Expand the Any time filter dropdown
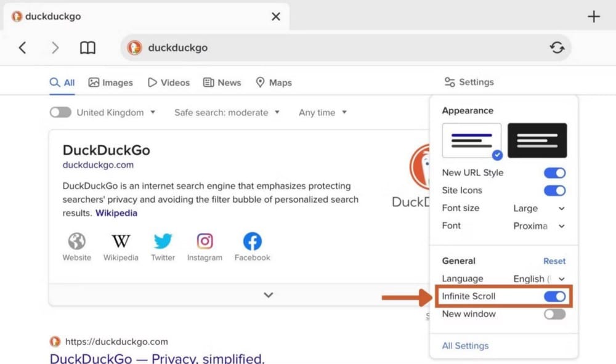Image resolution: width=616 pixels, height=364 pixels. [x=322, y=112]
